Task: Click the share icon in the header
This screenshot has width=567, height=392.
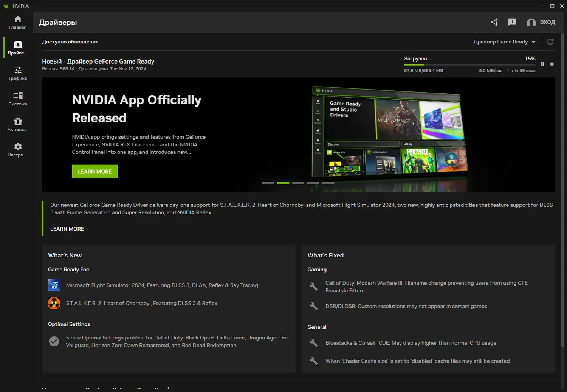Action: (494, 22)
